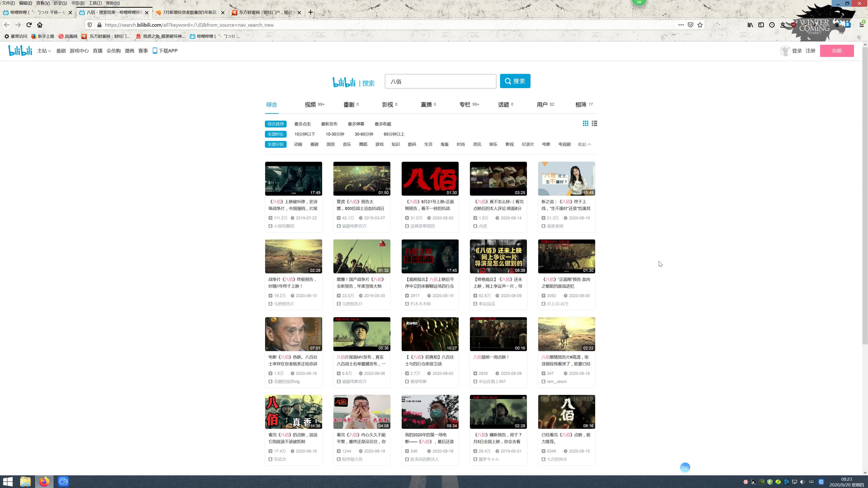
Task: Save to Pocket icon in address bar
Action: (690, 25)
